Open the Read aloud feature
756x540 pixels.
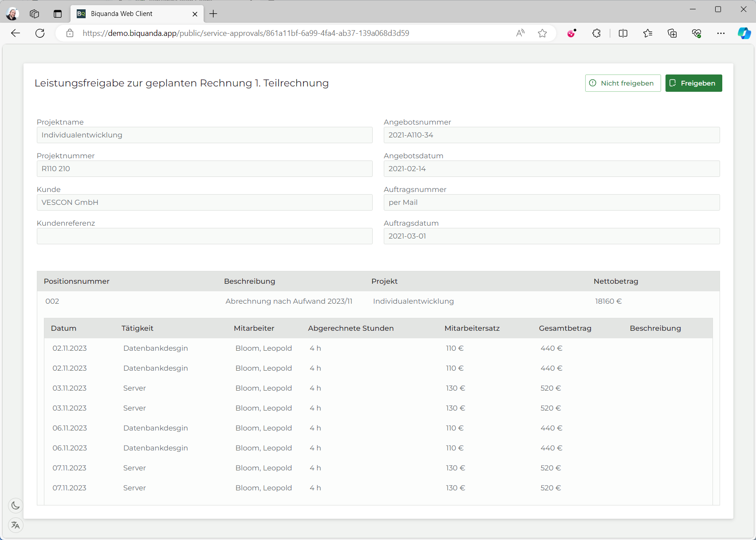coord(520,33)
